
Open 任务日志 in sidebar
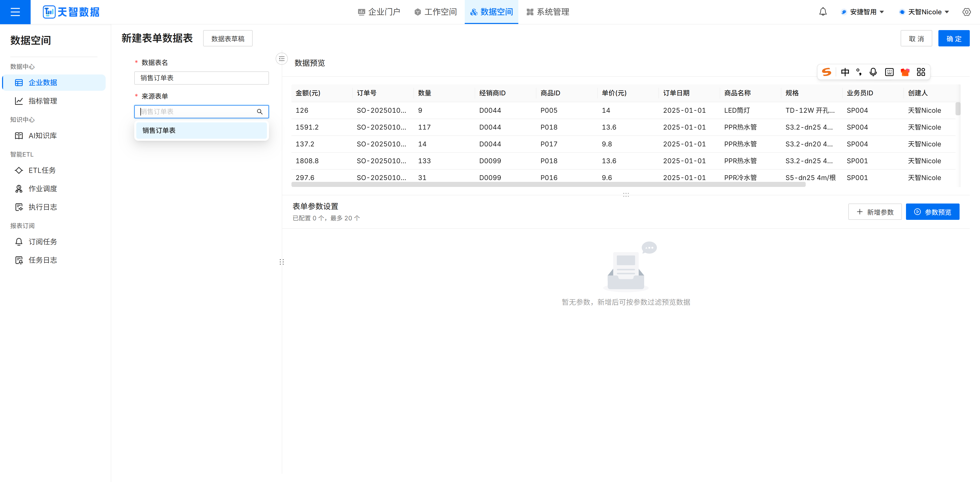click(x=54, y=260)
